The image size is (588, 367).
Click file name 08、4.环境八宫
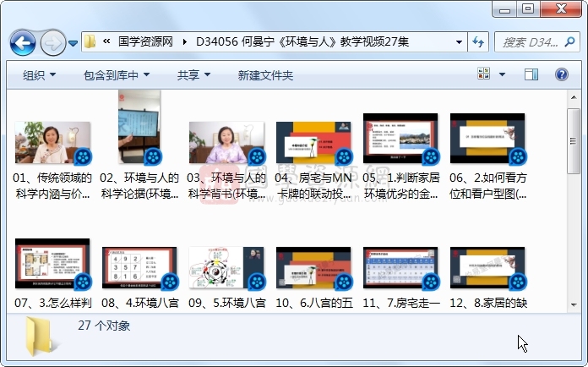(x=139, y=303)
